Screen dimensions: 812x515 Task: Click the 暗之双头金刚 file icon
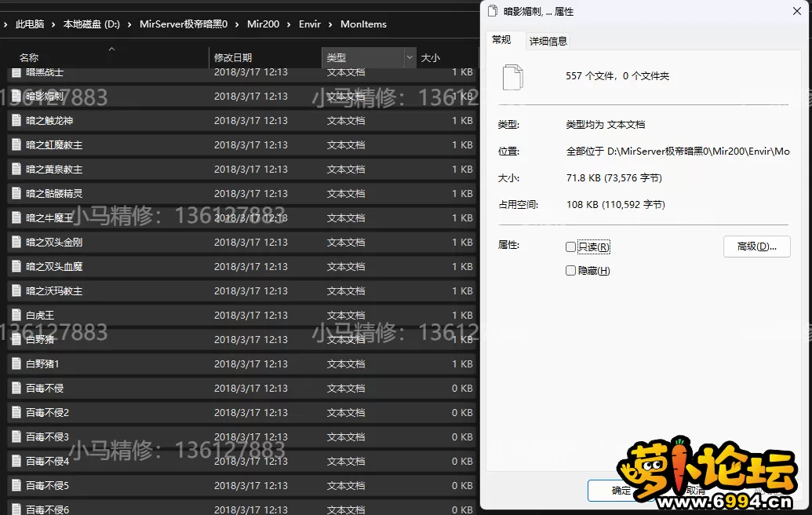click(x=16, y=243)
